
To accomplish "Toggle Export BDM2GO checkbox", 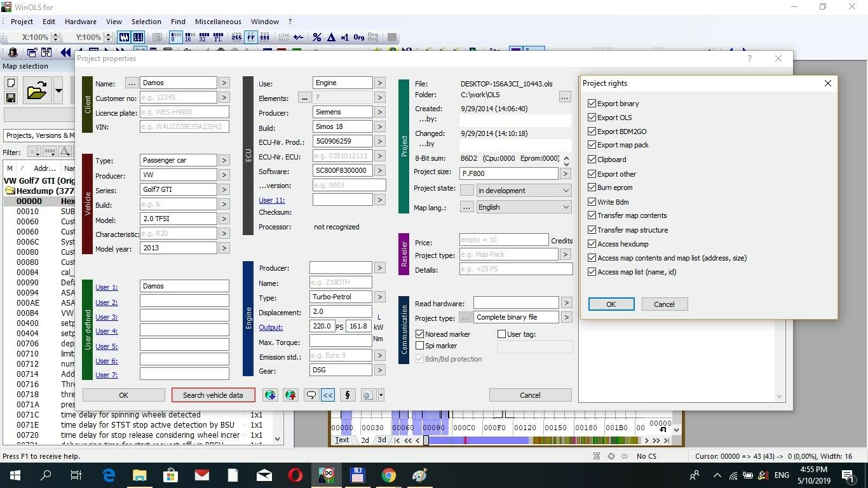I will [592, 132].
